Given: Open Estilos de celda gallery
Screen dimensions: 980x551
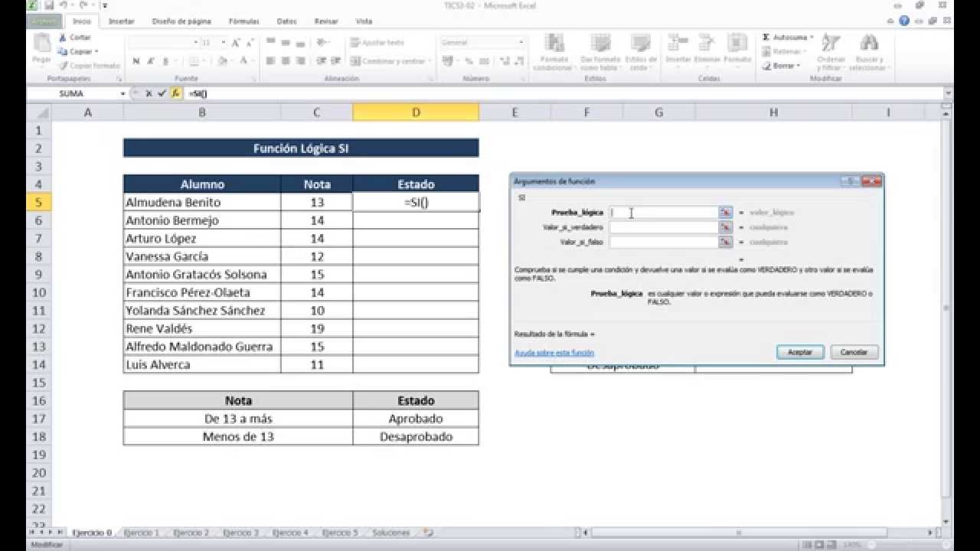Looking at the screenshot, I should click(x=641, y=53).
